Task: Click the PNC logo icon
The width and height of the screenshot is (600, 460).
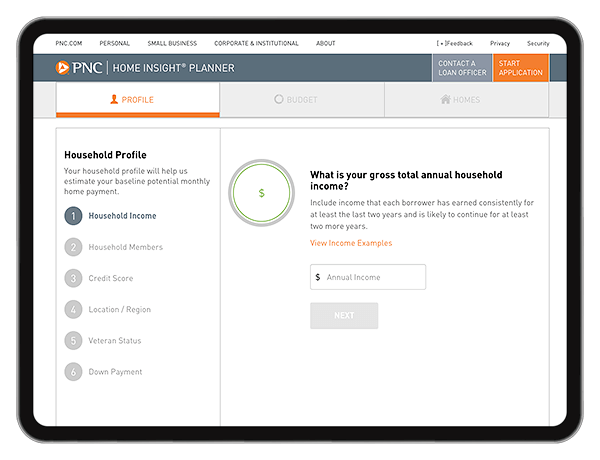Action: coord(62,68)
